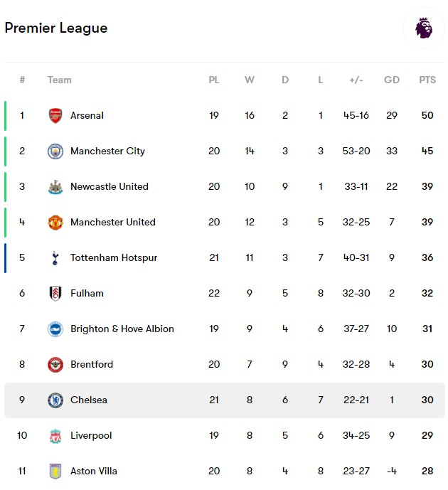Open the Arsenal team name link
This screenshot has width=448, height=490.
(x=87, y=116)
